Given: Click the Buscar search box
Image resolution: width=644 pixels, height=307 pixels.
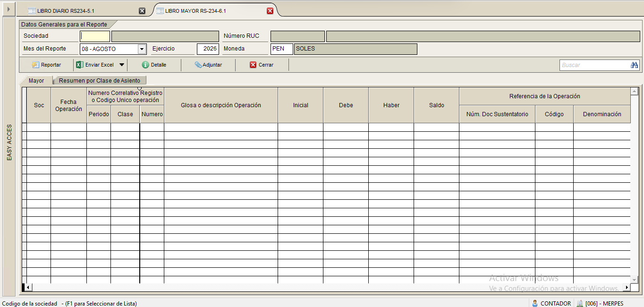Looking at the screenshot, I should point(594,65).
